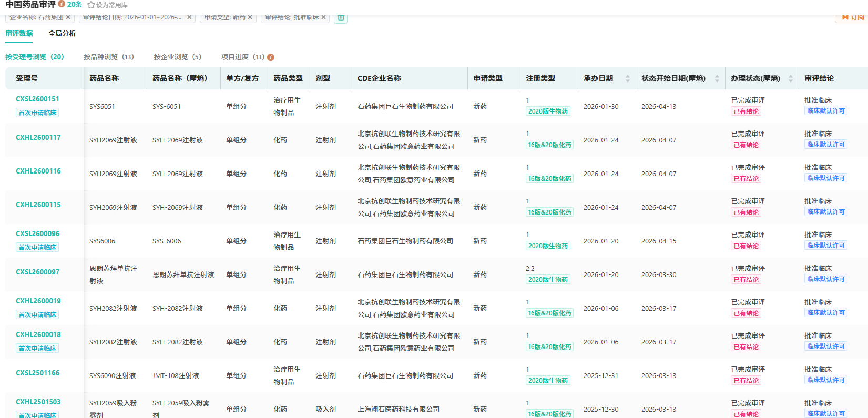Remove the 申请类型 新药 filter tag
The height and width of the screenshot is (418, 868).
250,17
